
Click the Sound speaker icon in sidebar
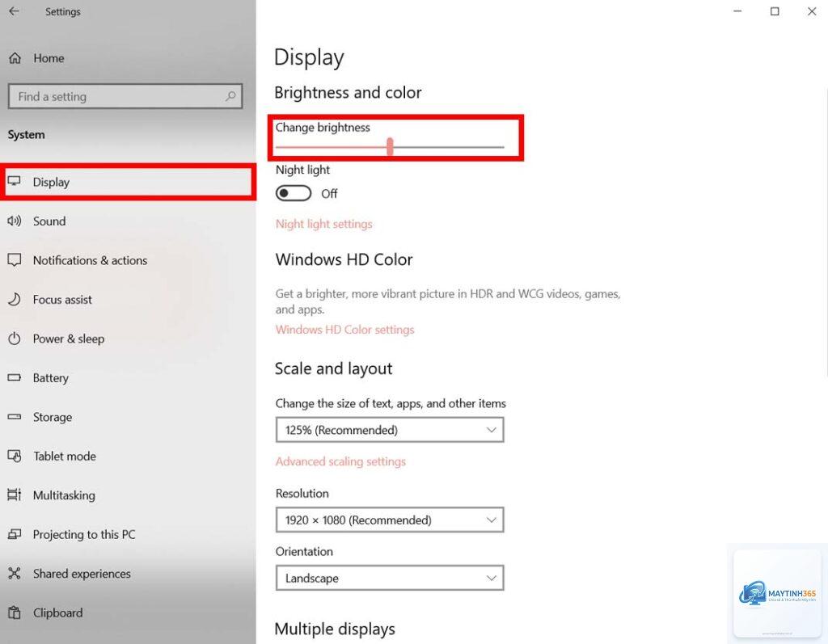[x=15, y=221]
